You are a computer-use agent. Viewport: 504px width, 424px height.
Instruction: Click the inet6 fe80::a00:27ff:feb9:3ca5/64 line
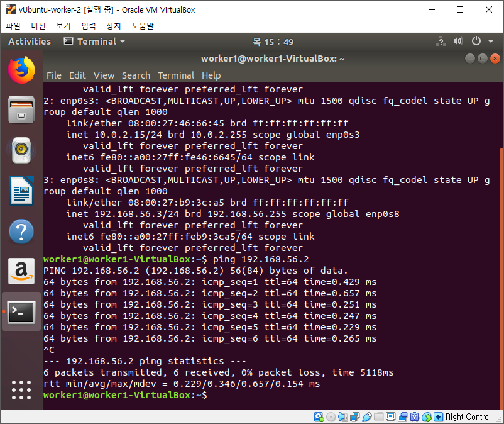coord(190,237)
